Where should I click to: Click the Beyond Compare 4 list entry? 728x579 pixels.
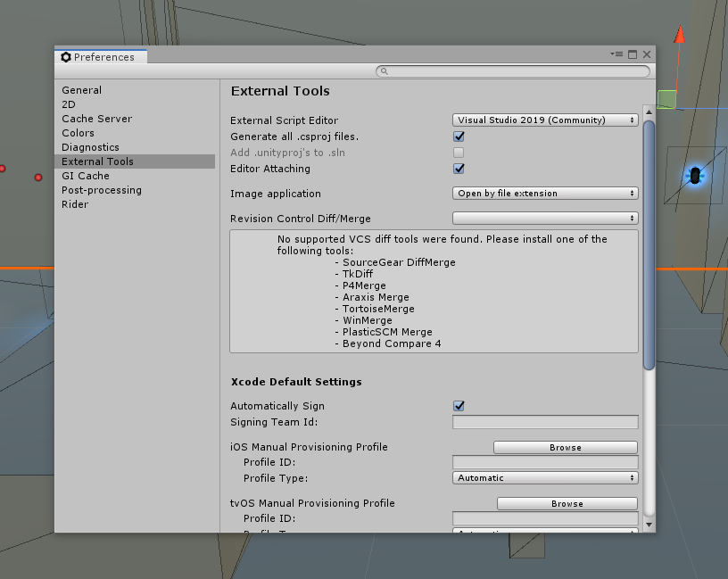392,343
